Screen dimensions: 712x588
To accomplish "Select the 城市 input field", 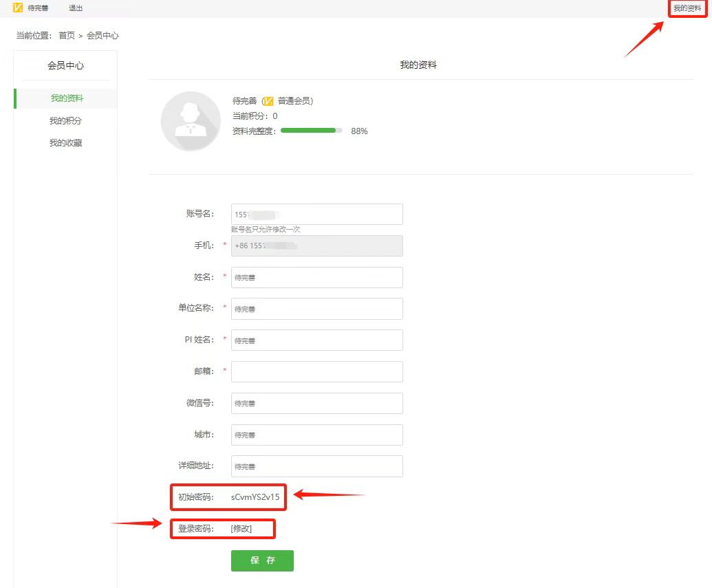I will [316, 435].
